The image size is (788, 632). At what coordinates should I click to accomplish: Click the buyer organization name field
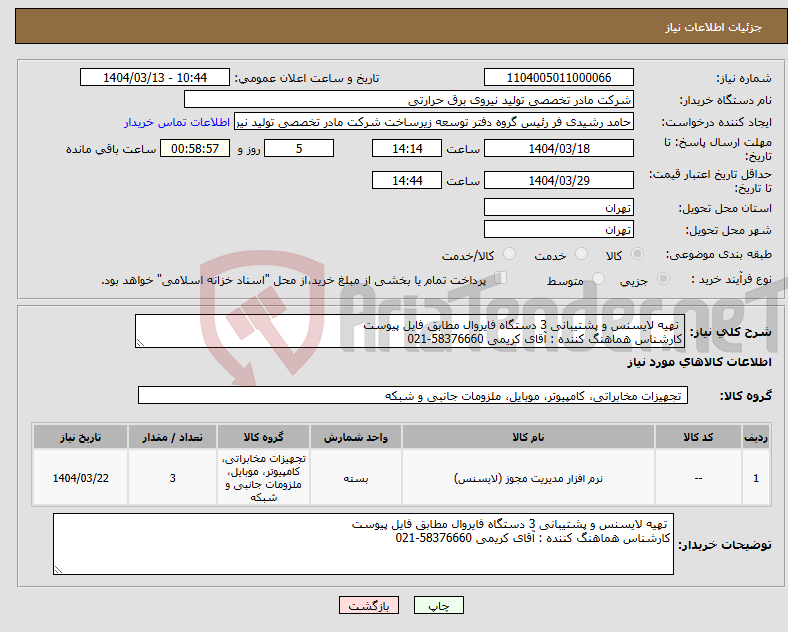pyautogui.click(x=409, y=100)
